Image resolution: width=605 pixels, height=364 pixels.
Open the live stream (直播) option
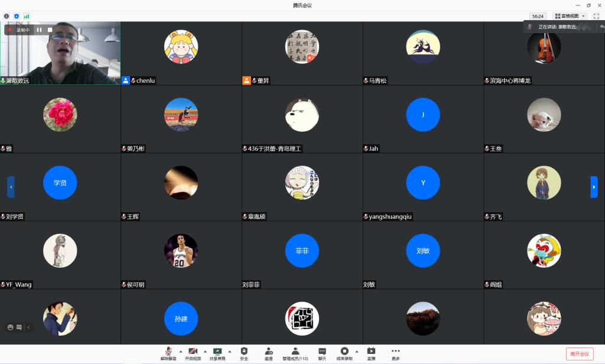(371, 353)
